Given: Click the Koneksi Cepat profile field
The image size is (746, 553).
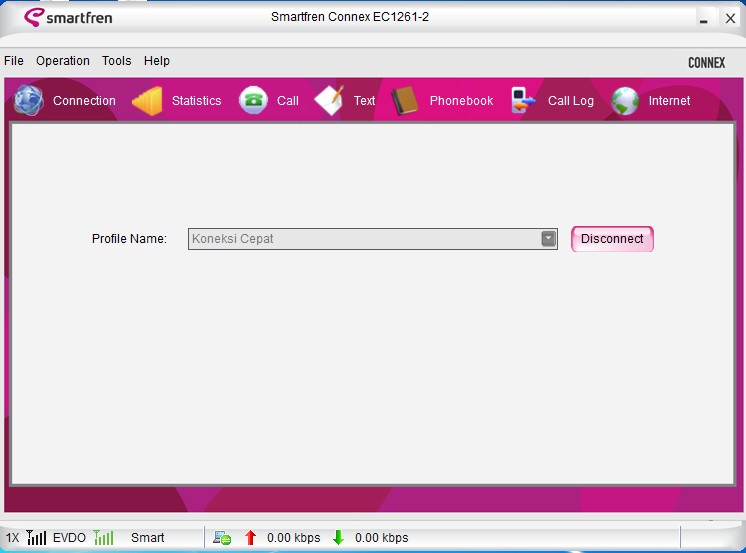Looking at the screenshot, I should (x=373, y=239).
